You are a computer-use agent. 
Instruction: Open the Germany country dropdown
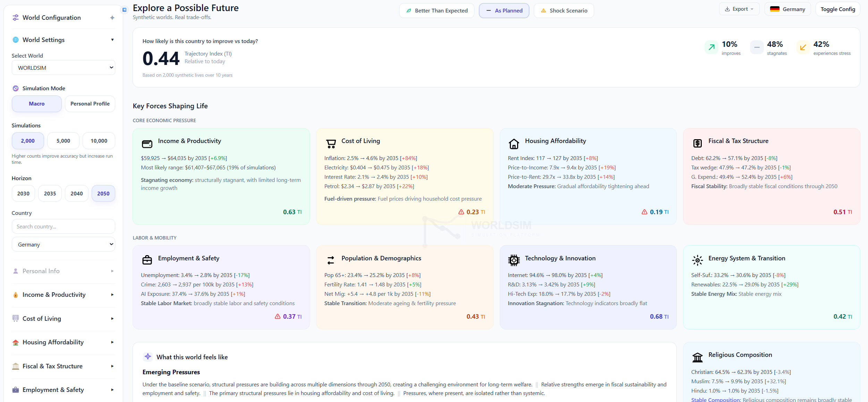click(64, 244)
